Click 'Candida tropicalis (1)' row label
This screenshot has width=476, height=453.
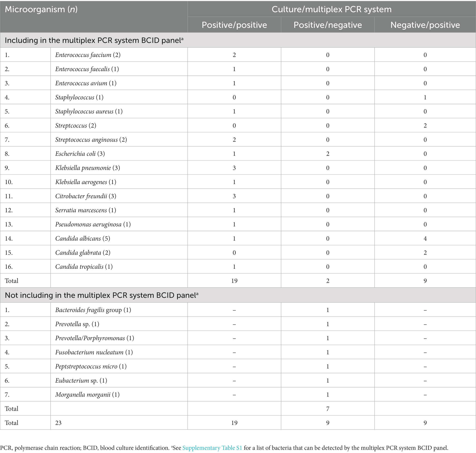click(x=84, y=267)
